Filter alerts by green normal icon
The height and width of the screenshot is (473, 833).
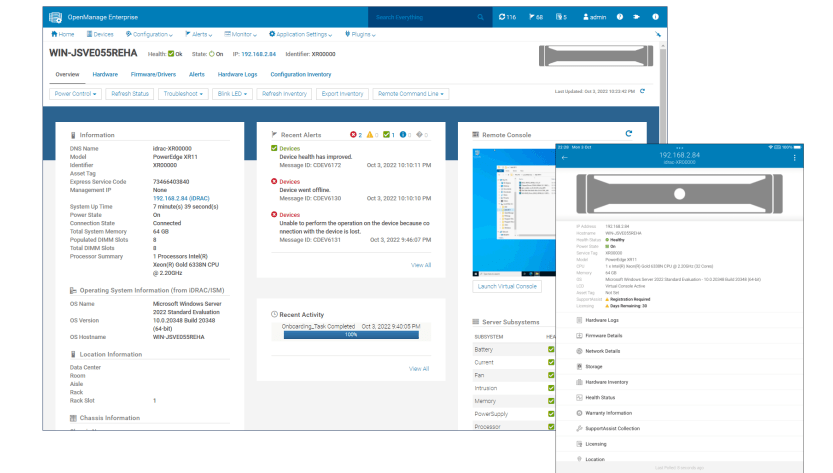point(389,135)
